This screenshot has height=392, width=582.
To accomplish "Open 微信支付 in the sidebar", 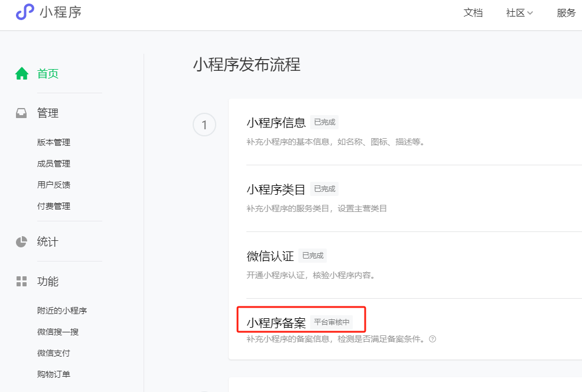I will 54,353.
